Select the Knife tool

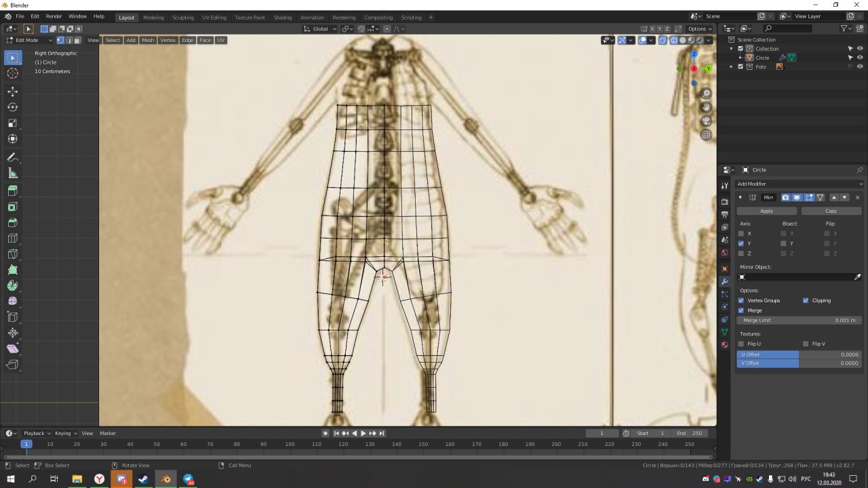12,254
